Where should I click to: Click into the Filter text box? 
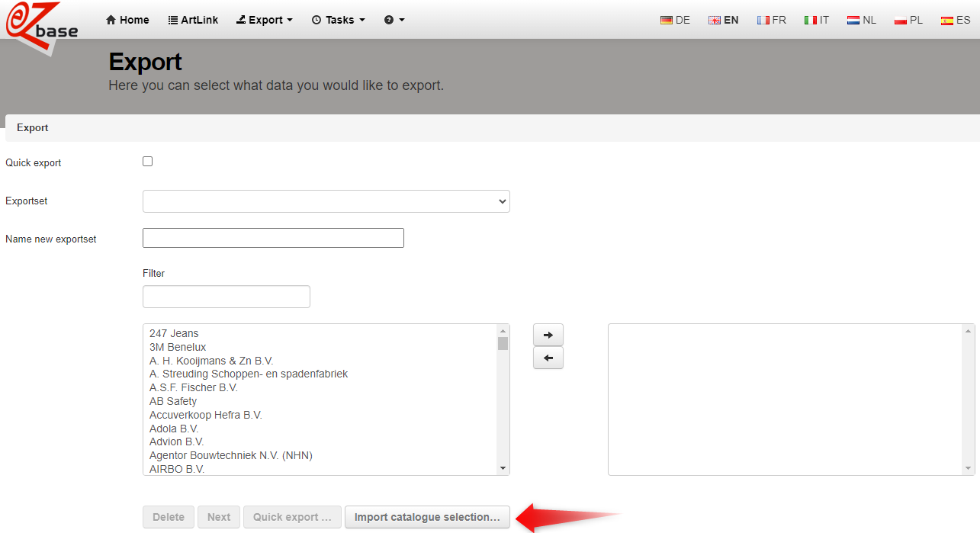pyautogui.click(x=227, y=297)
